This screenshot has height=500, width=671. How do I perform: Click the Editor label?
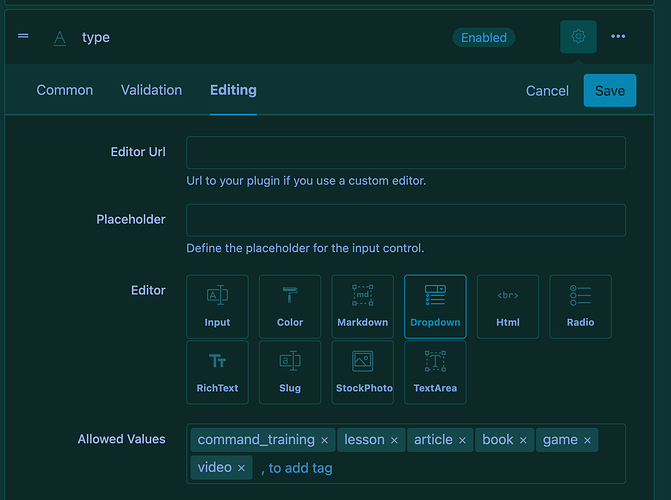pos(148,291)
